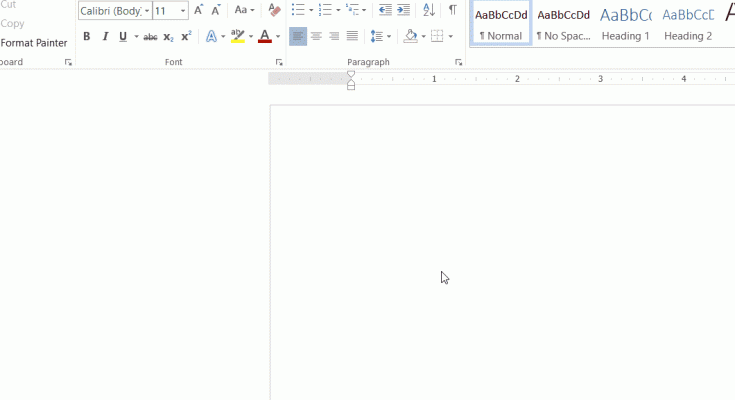Apply bulleted list
This screenshot has width=735, height=400.
298,10
